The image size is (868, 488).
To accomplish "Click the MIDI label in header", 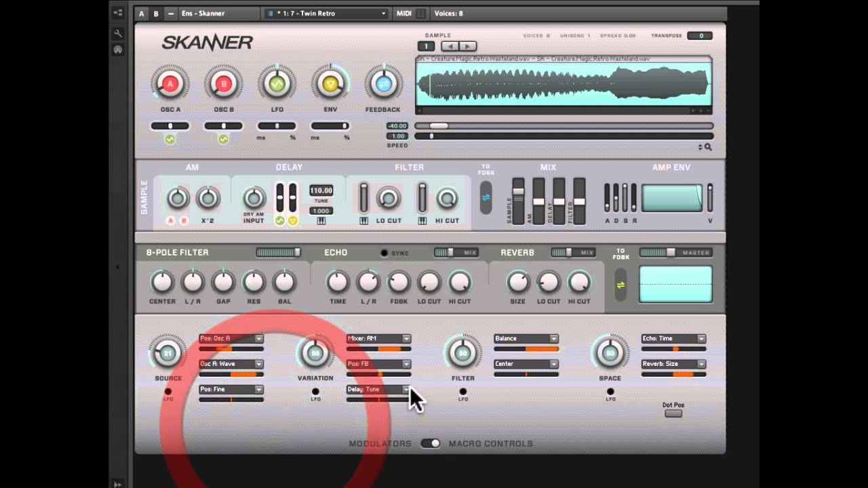I will click(404, 14).
